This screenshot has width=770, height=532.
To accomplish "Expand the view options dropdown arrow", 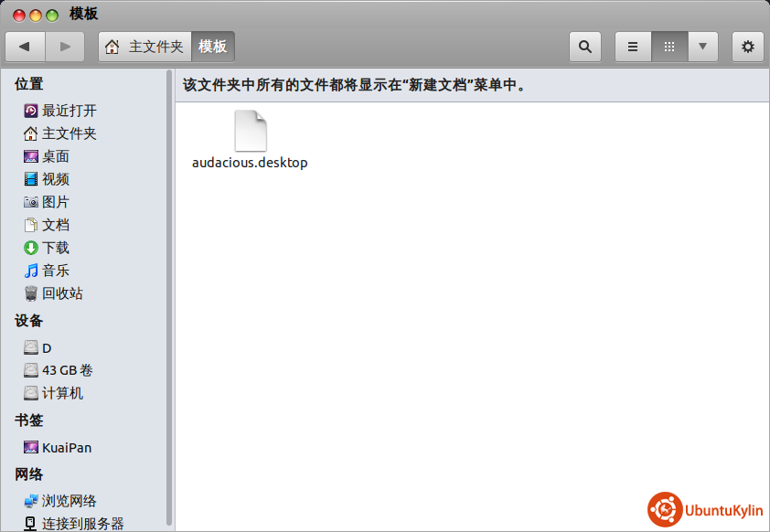I will pos(702,47).
